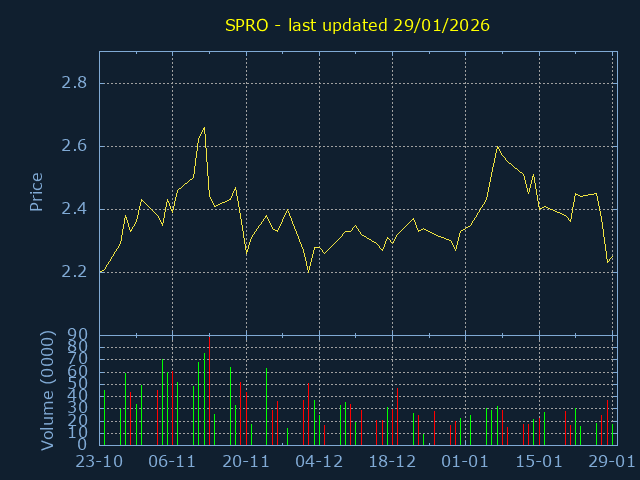Click the 06-11 date label
This screenshot has height=480, width=640.
point(172,462)
